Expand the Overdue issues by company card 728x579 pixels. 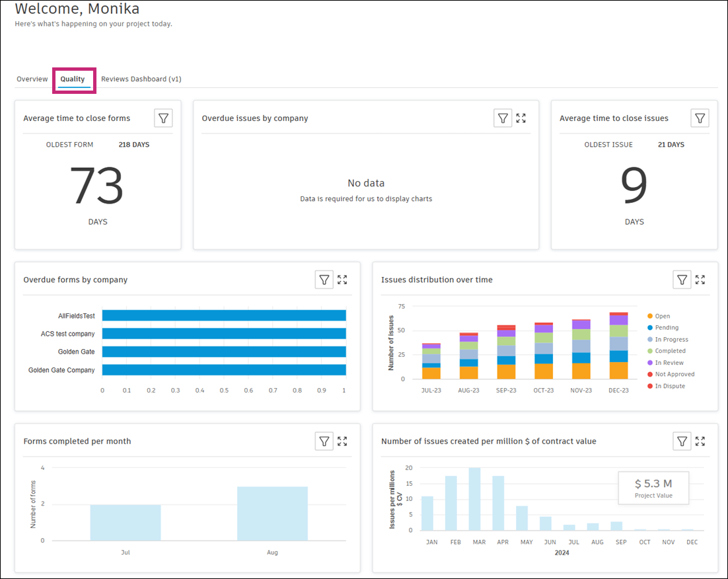521,118
